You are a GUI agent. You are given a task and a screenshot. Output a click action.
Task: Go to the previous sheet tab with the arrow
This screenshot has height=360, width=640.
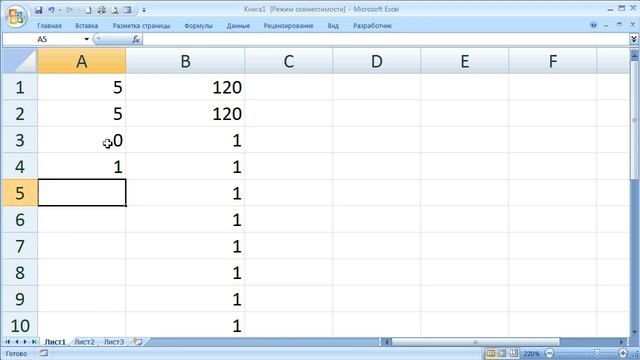(16, 342)
